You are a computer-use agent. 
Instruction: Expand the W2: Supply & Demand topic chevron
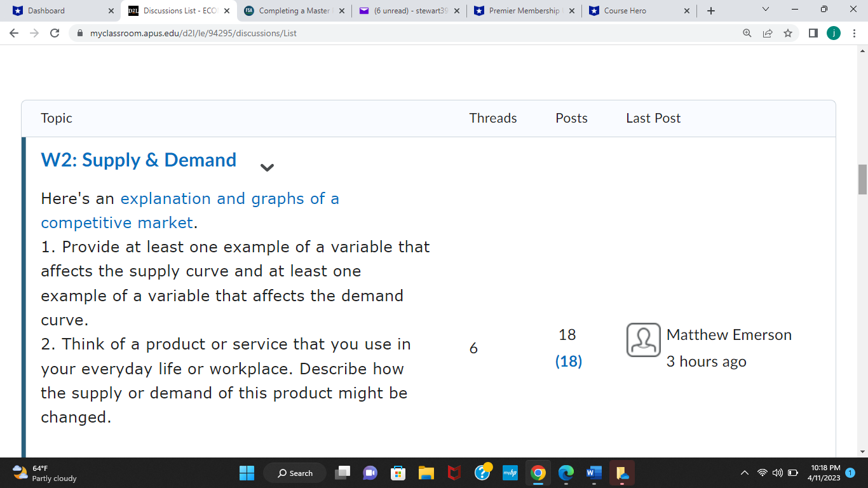(x=267, y=166)
